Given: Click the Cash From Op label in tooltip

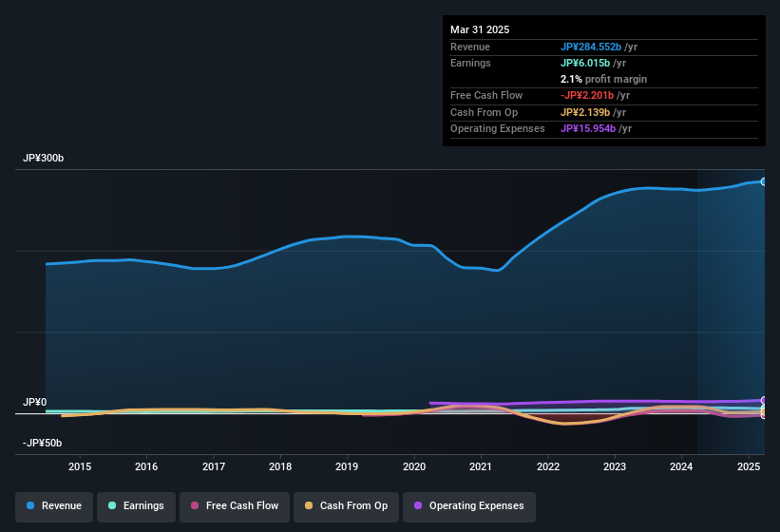Looking at the screenshot, I should (484, 112).
